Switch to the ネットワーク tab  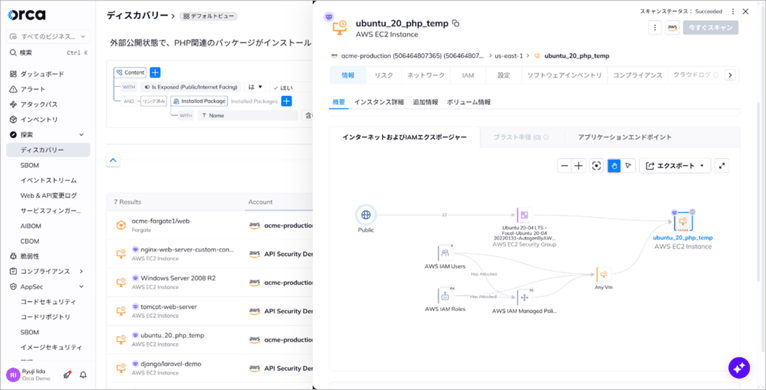426,75
